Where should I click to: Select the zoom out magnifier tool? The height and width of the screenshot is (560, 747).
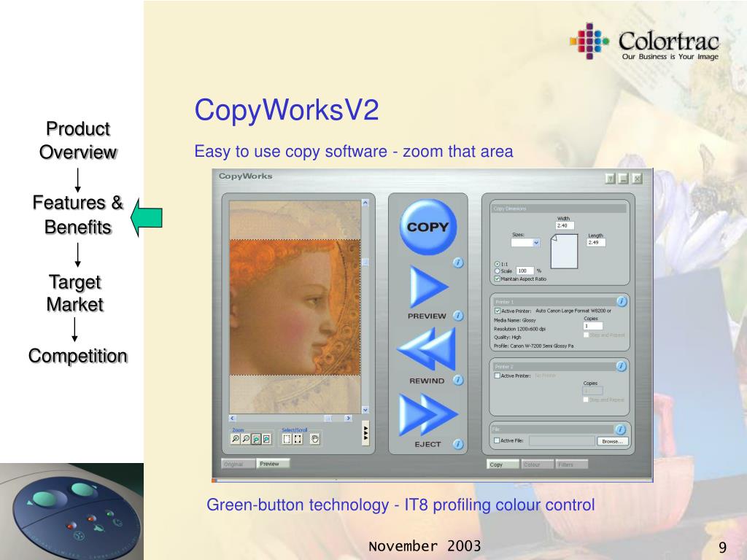246,439
